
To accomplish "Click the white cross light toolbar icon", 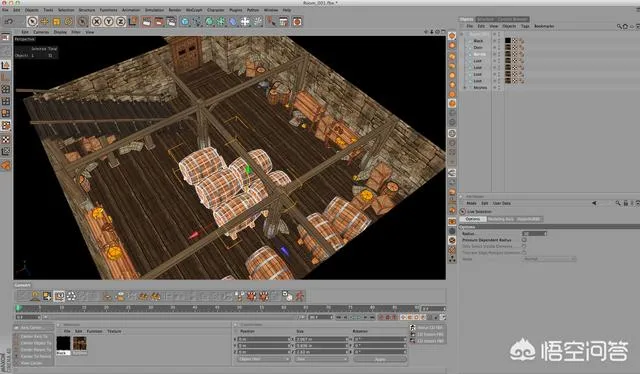I will point(245,21).
